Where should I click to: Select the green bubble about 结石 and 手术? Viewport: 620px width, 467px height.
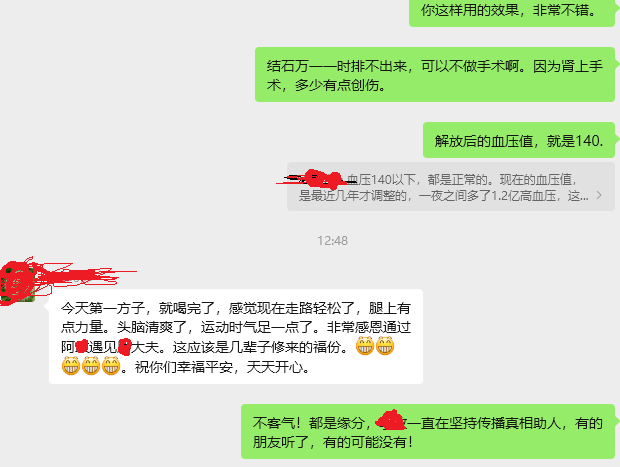click(435, 75)
